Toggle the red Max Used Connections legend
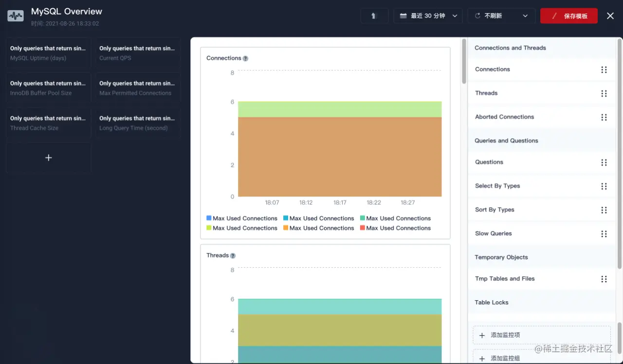This screenshot has width=623, height=364. 395,228
